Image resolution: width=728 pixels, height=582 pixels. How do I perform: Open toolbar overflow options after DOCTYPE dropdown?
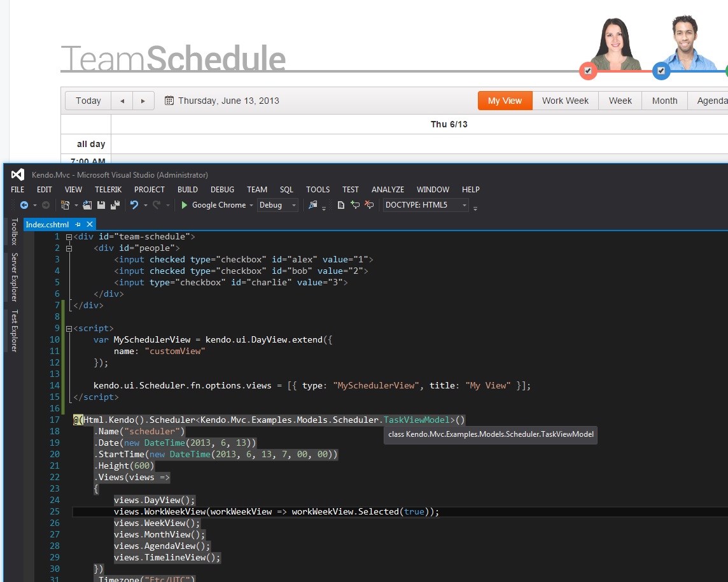[x=475, y=208]
